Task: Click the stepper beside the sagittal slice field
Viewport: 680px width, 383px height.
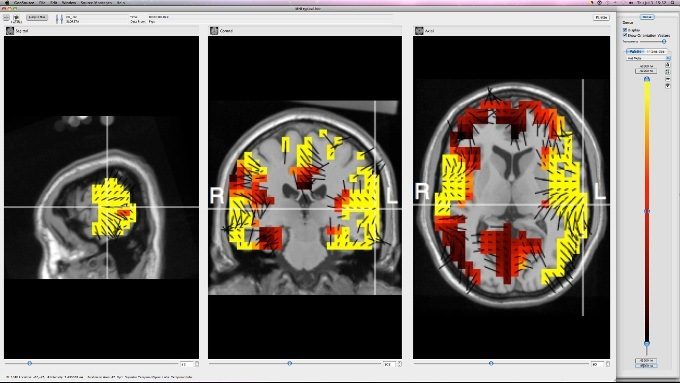Action: [196, 364]
